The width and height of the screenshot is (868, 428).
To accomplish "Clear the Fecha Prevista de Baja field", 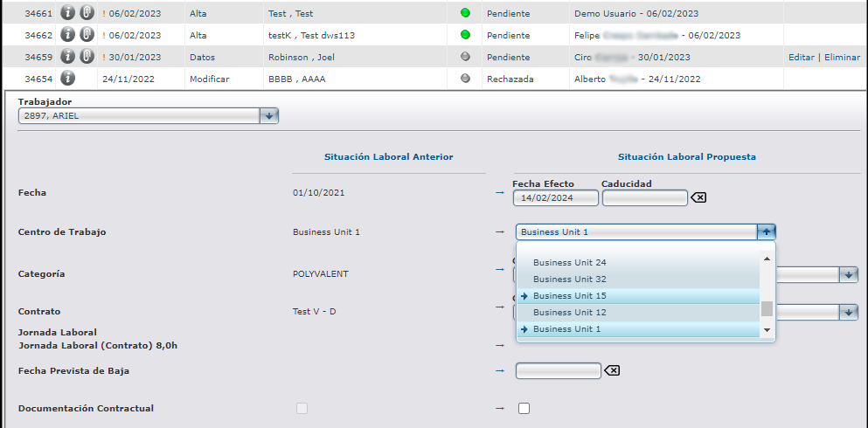I will 612,371.
